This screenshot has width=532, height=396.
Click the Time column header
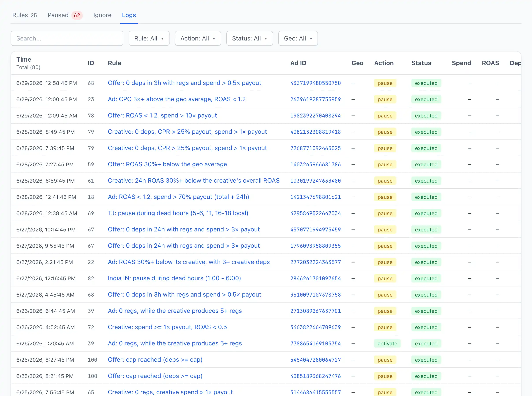pyautogui.click(x=24, y=59)
